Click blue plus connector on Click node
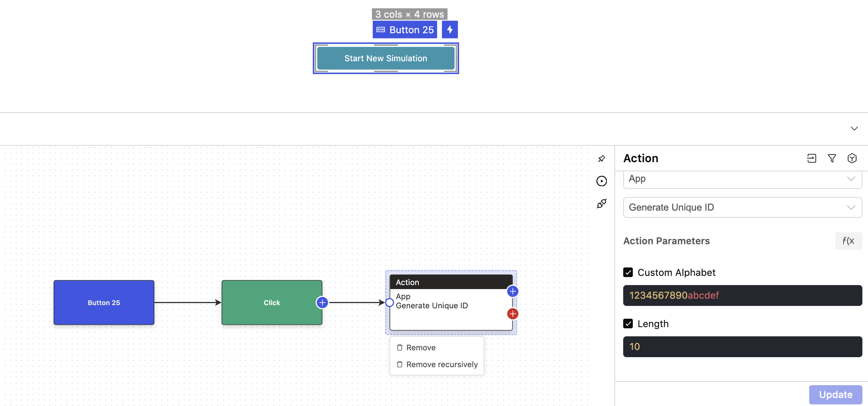The image size is (868, 406). pos(322,303)
